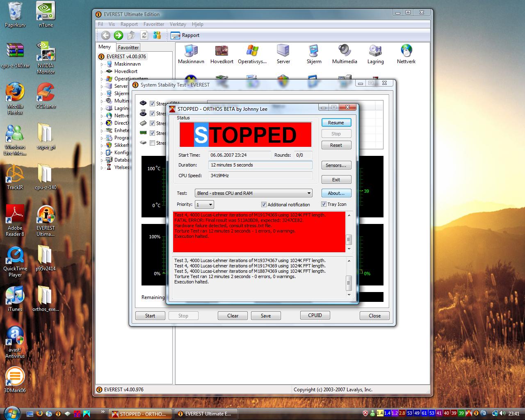525x420 pixels.
Task: Open the Hovedkort category icon
Action: tap(221, 54)
